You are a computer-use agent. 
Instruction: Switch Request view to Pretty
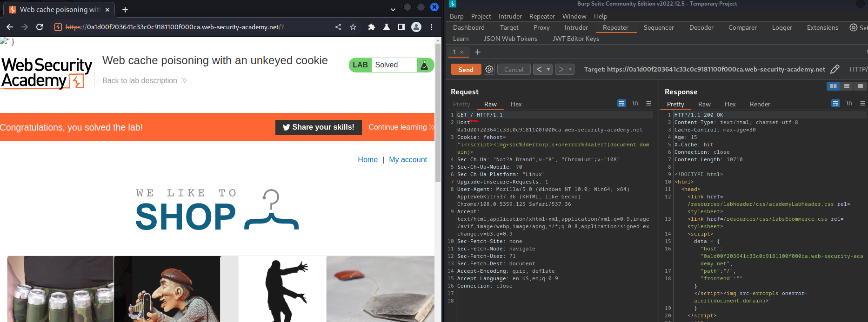click(461, 104)
